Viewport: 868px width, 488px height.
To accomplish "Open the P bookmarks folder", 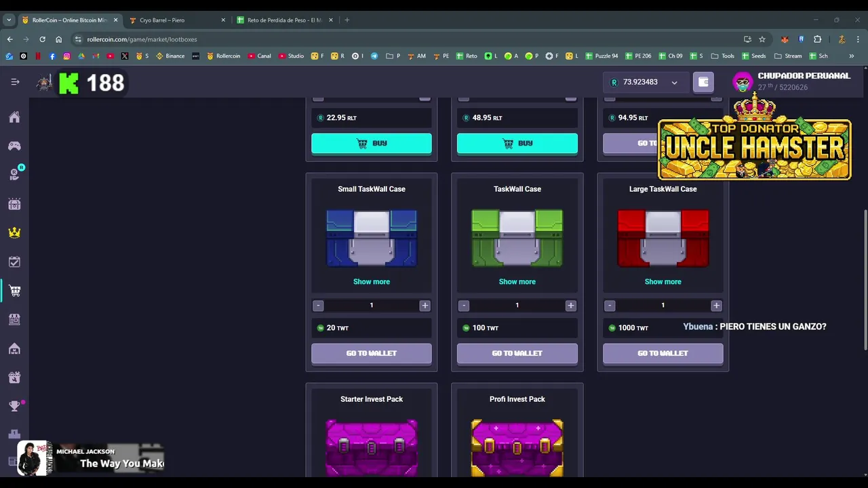I will point(393,56).
